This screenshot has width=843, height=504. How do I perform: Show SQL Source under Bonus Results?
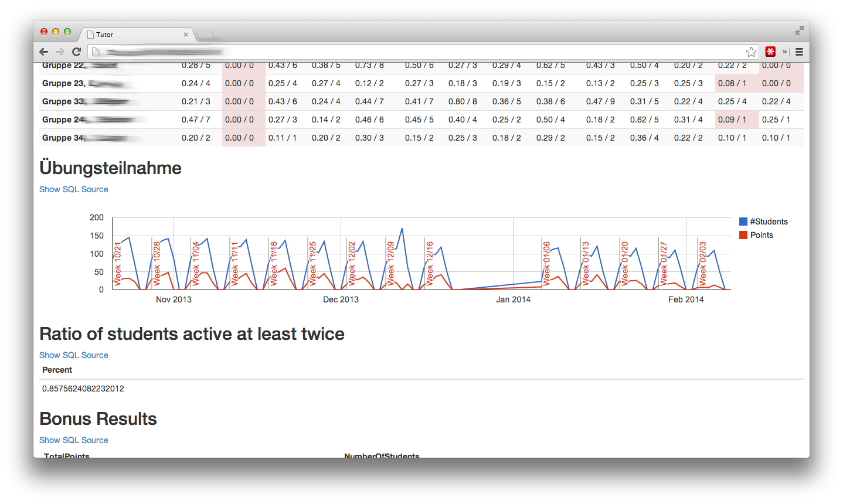tap(74, 440)
